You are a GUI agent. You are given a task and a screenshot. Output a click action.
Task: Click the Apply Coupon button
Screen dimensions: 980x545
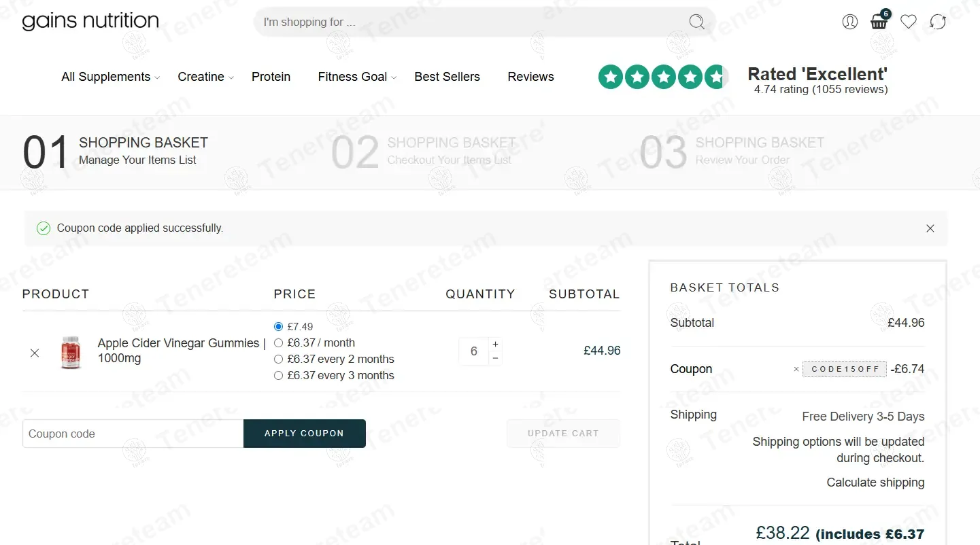coord(304,434)
